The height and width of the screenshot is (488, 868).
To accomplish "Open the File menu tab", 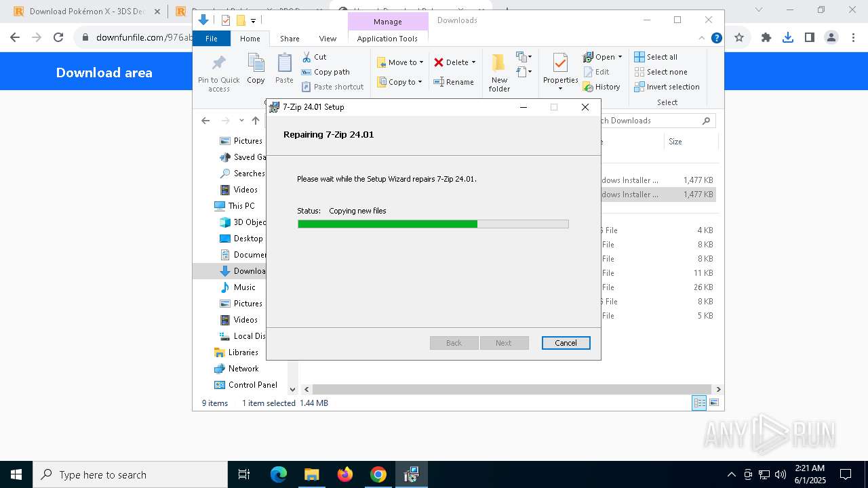I will click(212, 39).
